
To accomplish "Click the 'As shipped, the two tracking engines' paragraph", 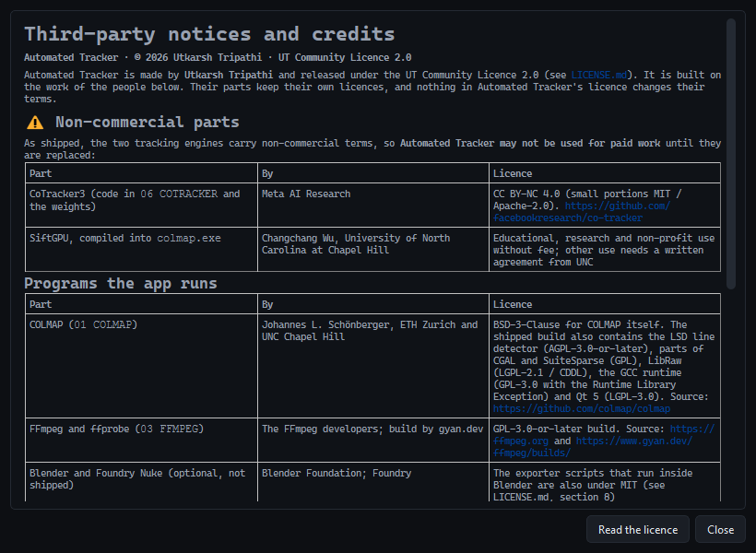I will 372,149.
